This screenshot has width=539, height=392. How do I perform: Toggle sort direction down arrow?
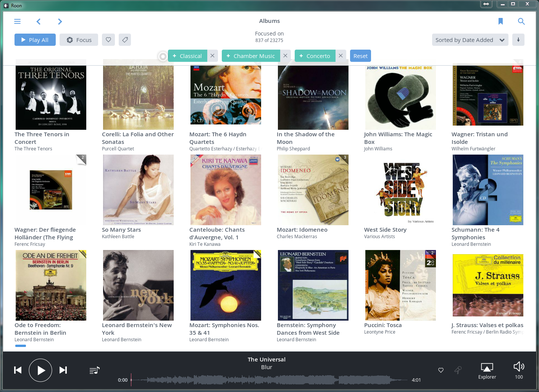pyautogui.click(x=518, y=40)
